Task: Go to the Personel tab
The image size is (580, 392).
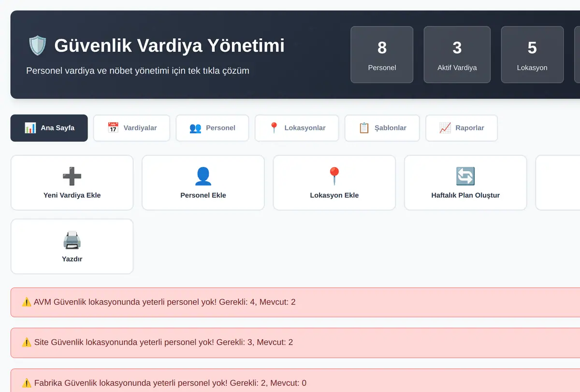Action: point(212,128)
